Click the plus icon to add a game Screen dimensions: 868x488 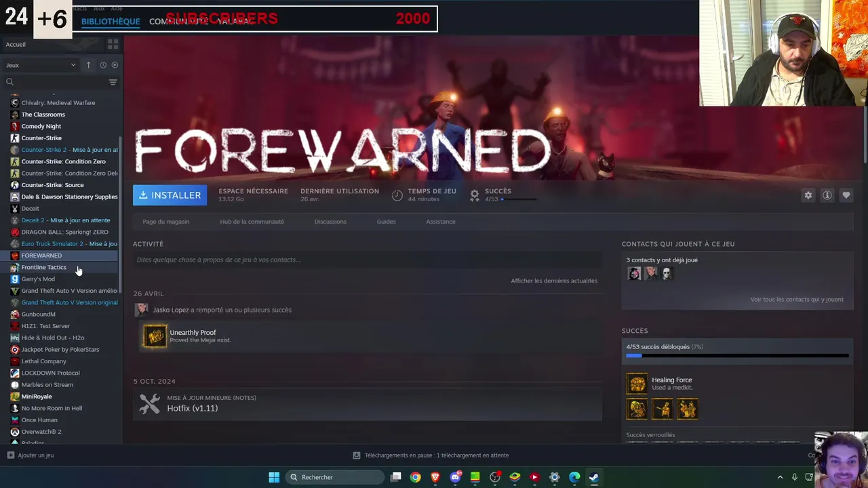[10, 455]
